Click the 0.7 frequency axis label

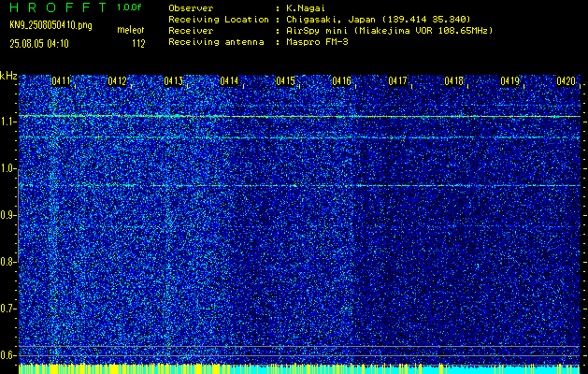click(7, 309)
